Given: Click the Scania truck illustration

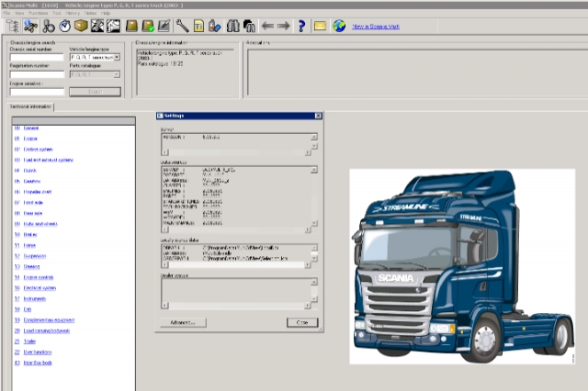Looking at the screenshot, I should pos(462,266).
